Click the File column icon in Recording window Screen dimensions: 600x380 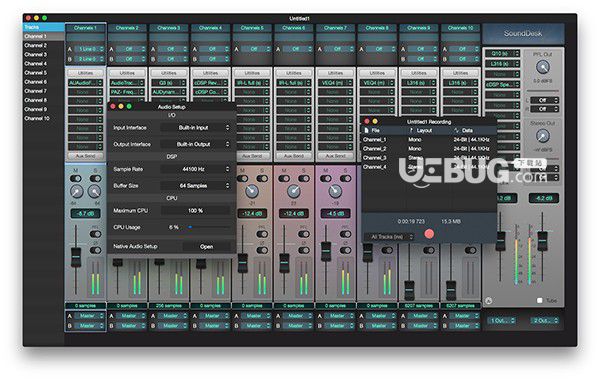pyautogui.click(x=366, y=130)
